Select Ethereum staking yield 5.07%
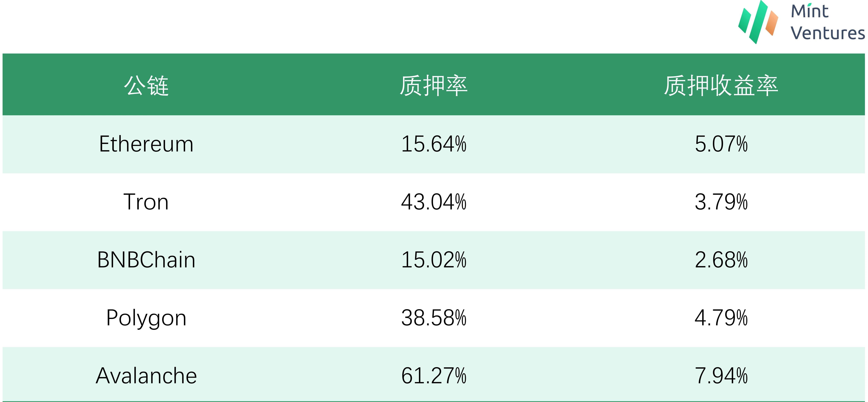This screenshot has width=868, height=402. (x=721, y=144)
